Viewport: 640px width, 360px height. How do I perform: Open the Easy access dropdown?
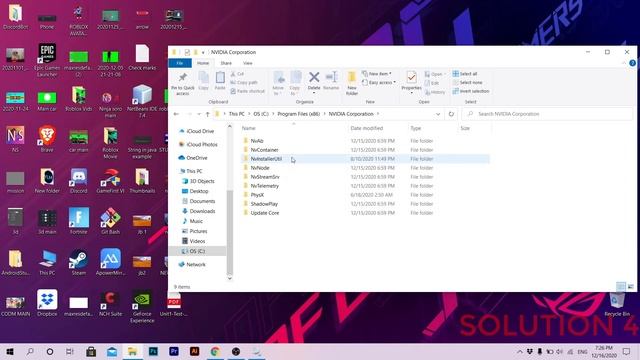379,82
